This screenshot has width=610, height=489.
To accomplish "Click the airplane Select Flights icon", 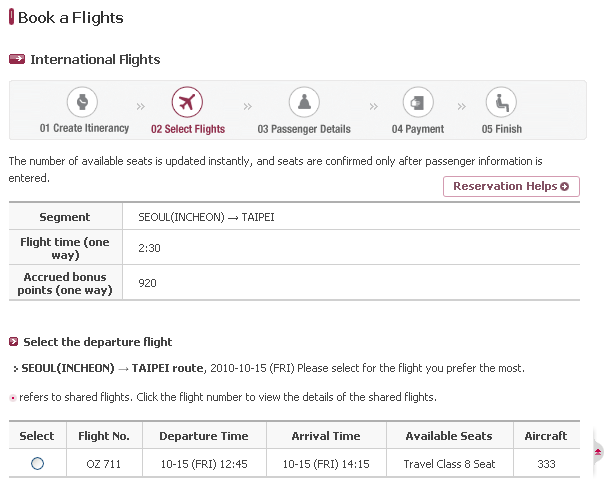I will coord(187,102).
